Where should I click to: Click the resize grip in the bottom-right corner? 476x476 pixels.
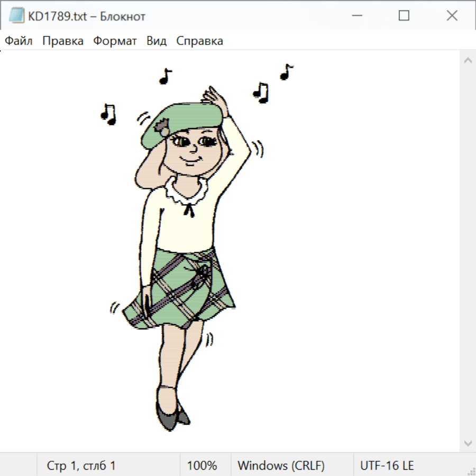[471, 471]
